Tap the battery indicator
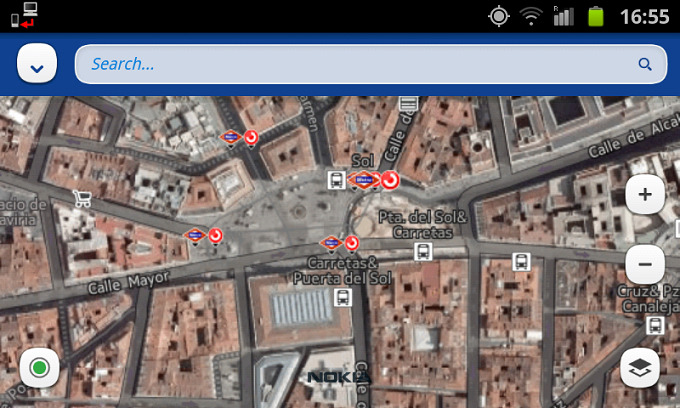This screenshot has width=680, height=408. (595, 16)
